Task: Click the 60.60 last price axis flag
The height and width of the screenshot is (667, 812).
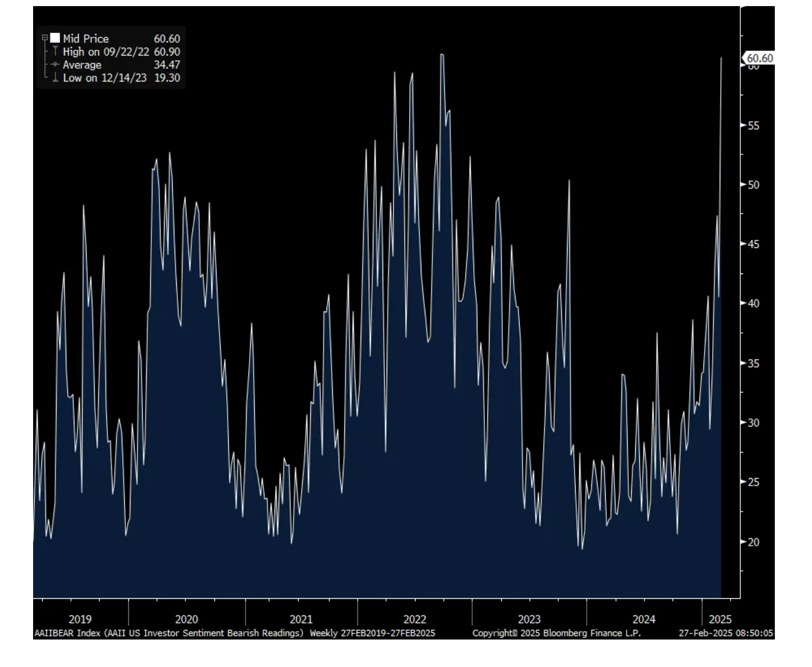Action: [759, 59]
